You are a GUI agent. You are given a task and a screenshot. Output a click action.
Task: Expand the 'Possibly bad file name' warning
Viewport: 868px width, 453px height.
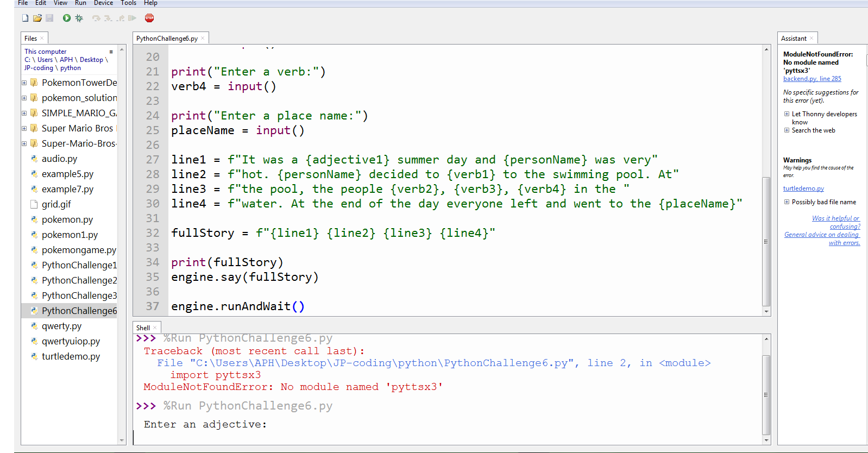(787, 202)
